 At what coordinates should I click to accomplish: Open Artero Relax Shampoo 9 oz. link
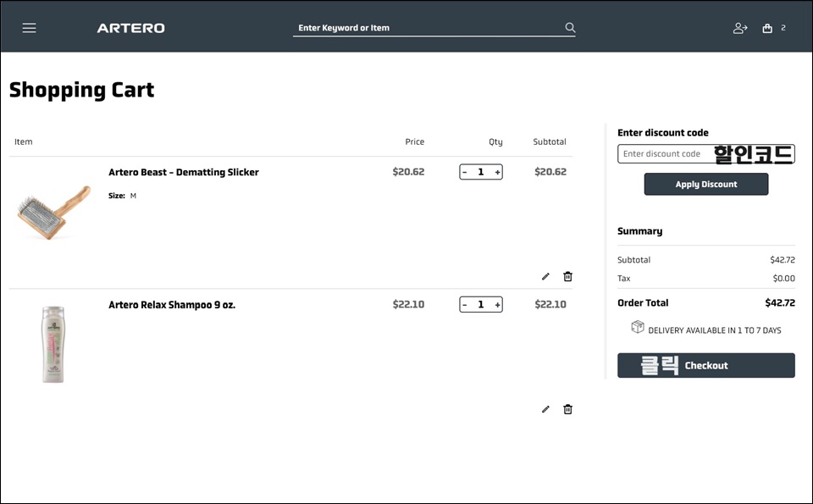click(x=172, y=305)
